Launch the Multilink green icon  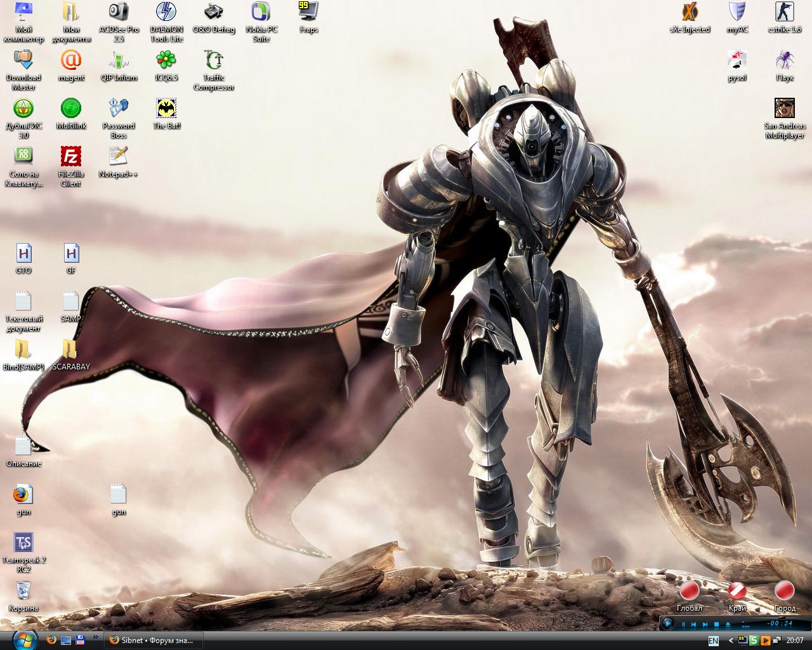coord(71,114)
